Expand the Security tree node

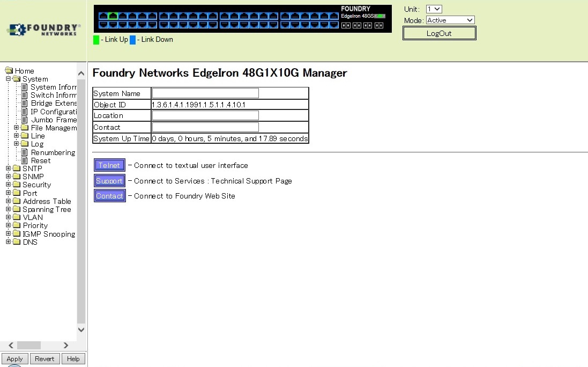coord(8,185)
